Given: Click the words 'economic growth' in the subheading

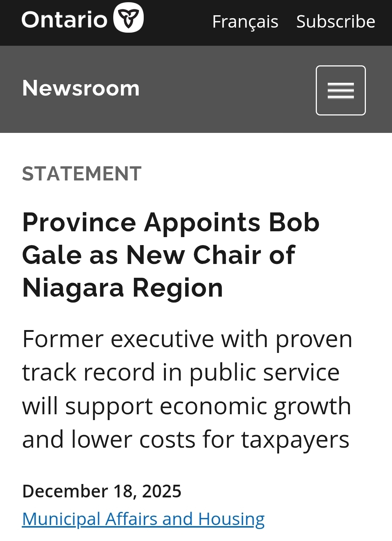Looking at the screenshot, I should [x=255, y=406].
